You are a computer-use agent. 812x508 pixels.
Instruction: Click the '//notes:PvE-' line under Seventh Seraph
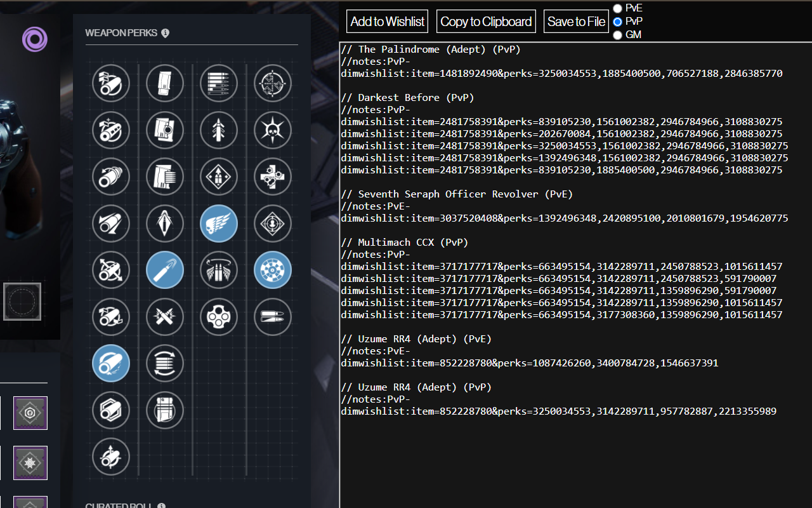(376, 206)
